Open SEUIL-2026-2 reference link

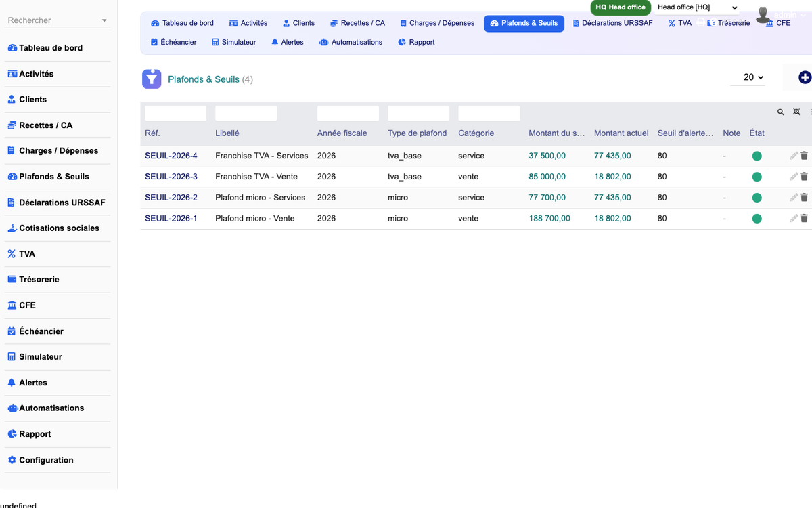pos(171,198)
